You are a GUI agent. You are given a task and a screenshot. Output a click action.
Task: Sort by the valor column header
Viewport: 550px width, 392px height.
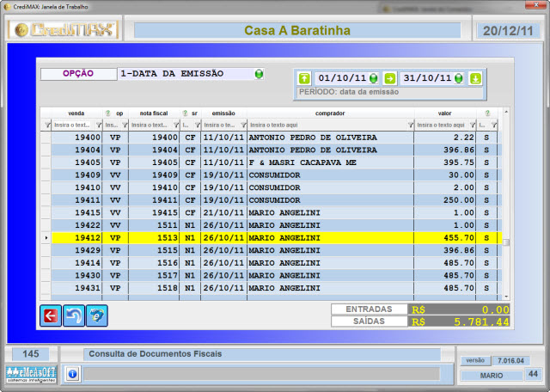point(444,113)
